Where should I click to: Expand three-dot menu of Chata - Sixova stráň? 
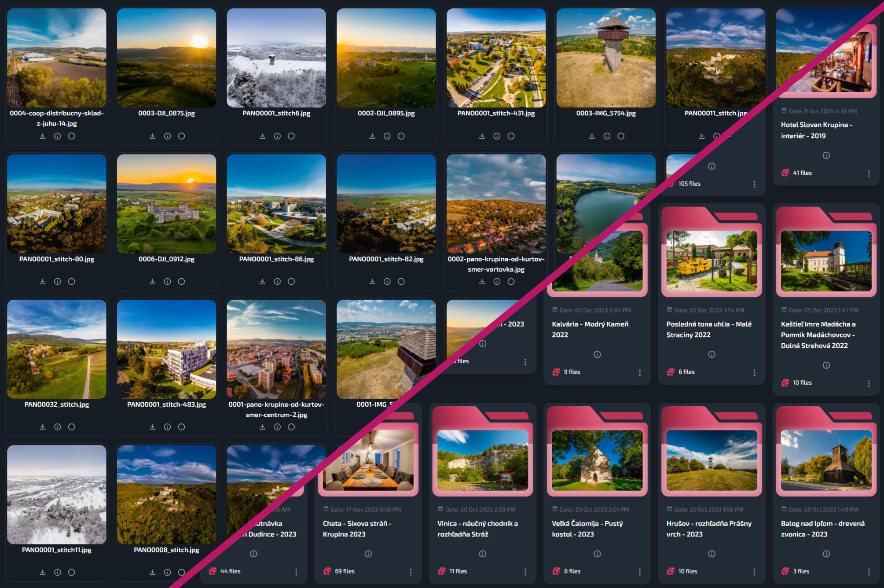point(411,572)
